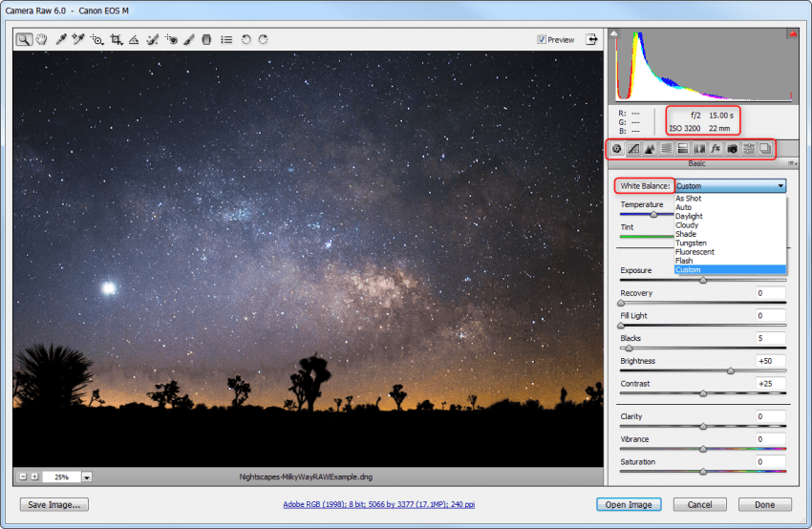Open the Lens Corrections panel tab
Screen dimensions: 812x529
[x=699, y=149]
